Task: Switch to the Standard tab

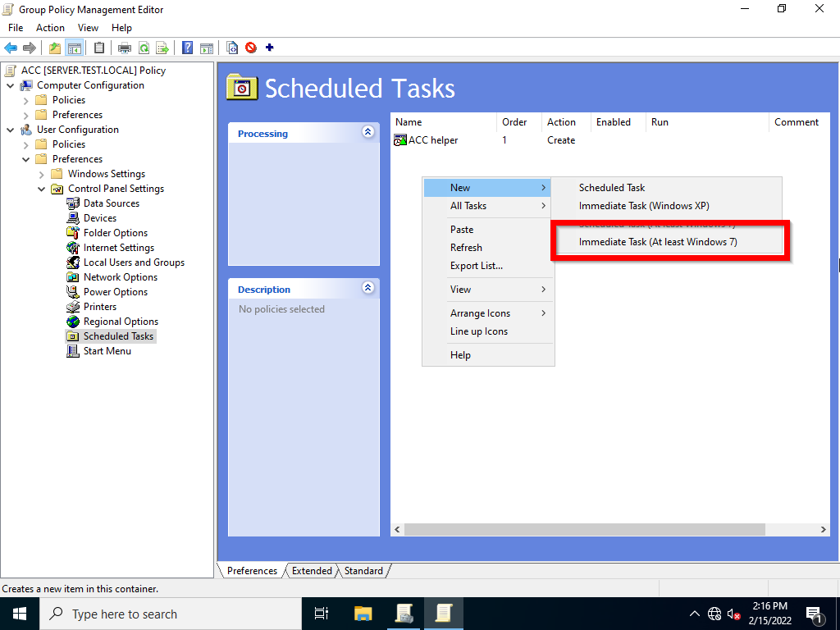Action: pyautogui.click(x=363, y=571)
